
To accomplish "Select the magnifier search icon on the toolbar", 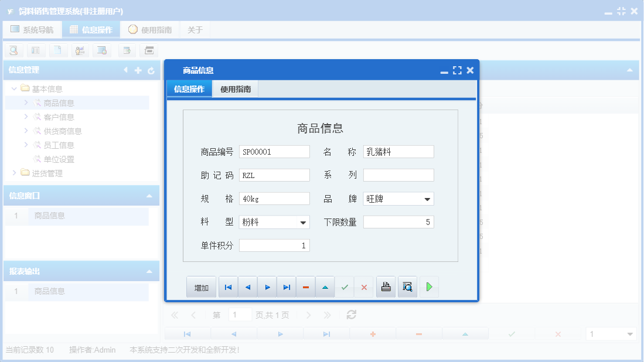I will [x=13, y=50].
